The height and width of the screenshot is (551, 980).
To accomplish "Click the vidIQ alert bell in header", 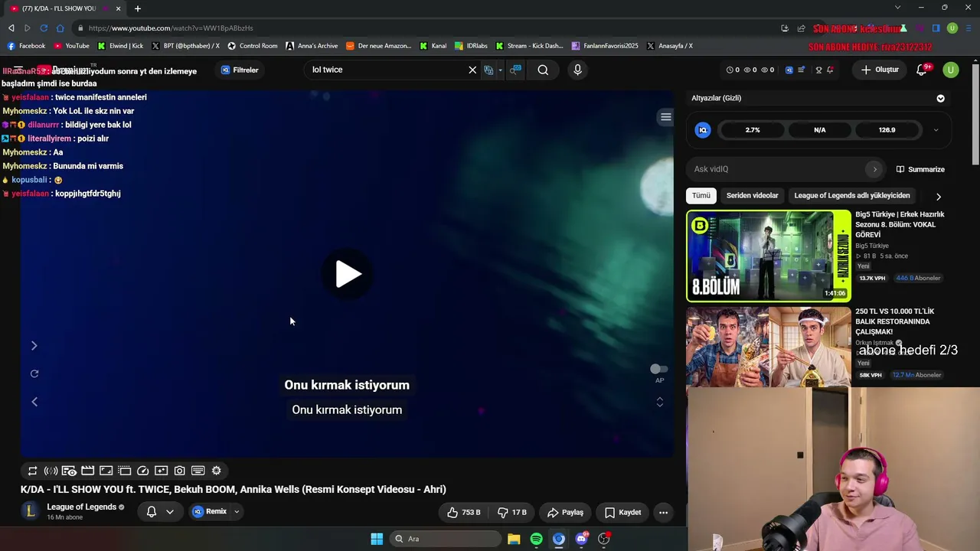I will tap(831, 70).
